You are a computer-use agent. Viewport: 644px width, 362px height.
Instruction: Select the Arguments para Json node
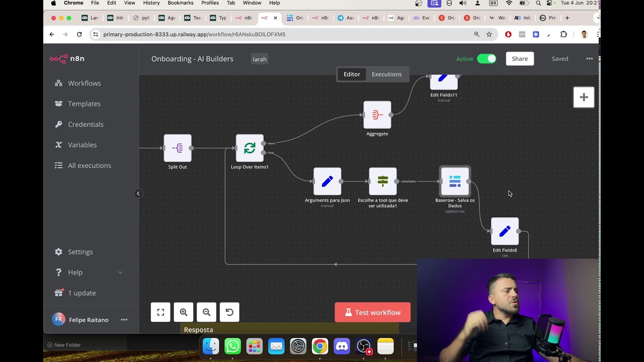[x=328, y=181]
